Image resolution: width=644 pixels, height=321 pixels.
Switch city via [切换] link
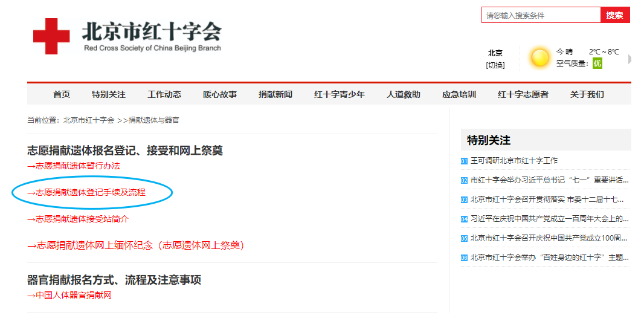(x=495, y=65)
